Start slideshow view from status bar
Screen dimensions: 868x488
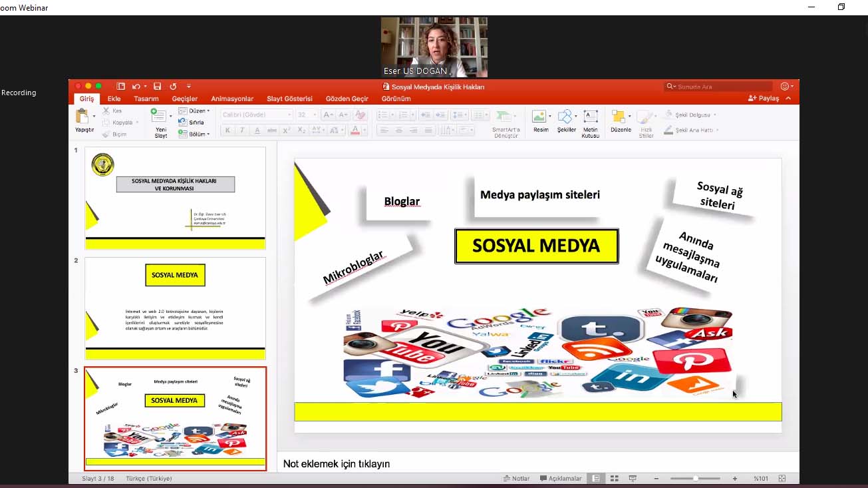[633, 479]
